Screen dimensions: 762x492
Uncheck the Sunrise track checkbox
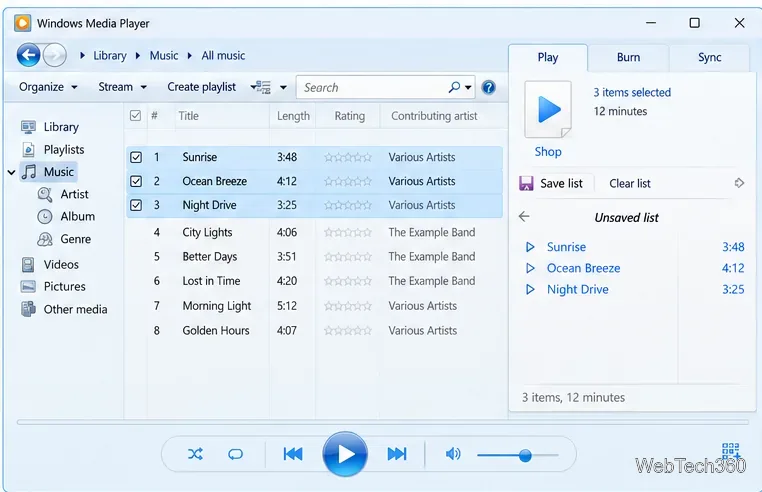(x=136, y=158)
